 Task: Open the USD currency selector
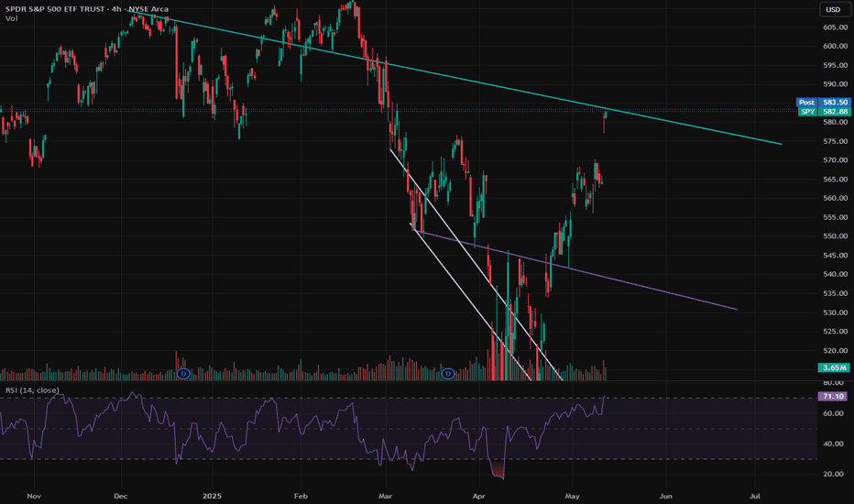click(833, 9)
